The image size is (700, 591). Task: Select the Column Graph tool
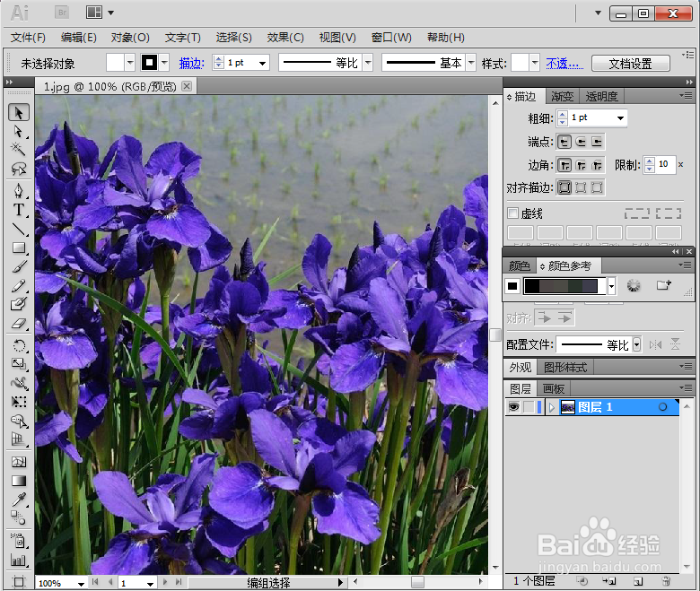pyautogui.click(x=19, y=560)
